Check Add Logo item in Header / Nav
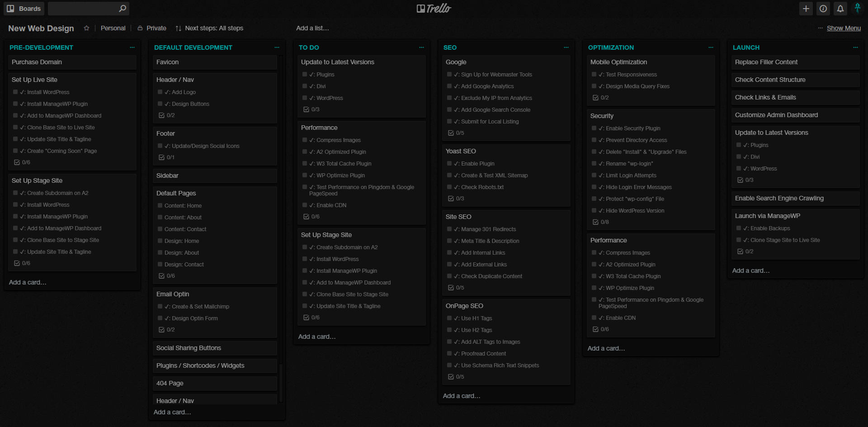Screen dimensions: 868x427 (x=160, y=92)
